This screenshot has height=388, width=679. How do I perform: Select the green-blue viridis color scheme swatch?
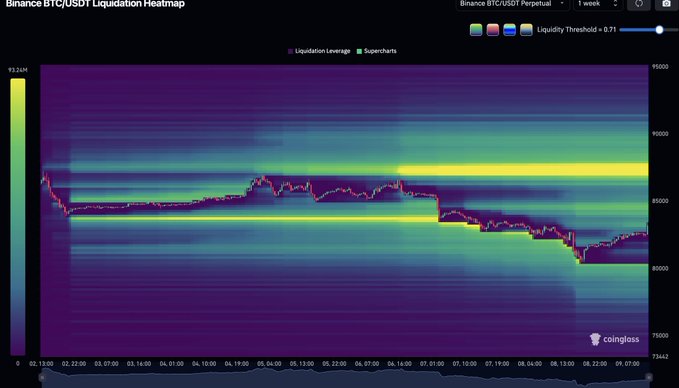[476, 30]
